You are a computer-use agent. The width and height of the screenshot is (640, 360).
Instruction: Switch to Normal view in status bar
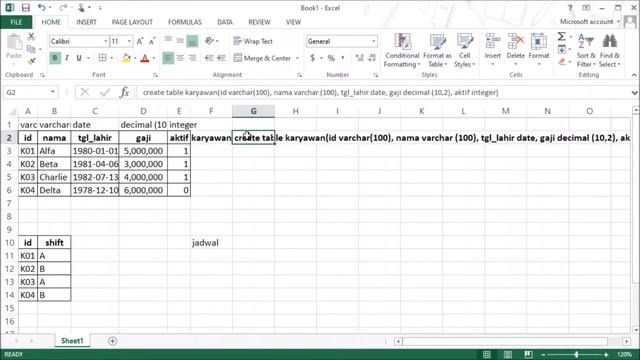tap(487, 354)
